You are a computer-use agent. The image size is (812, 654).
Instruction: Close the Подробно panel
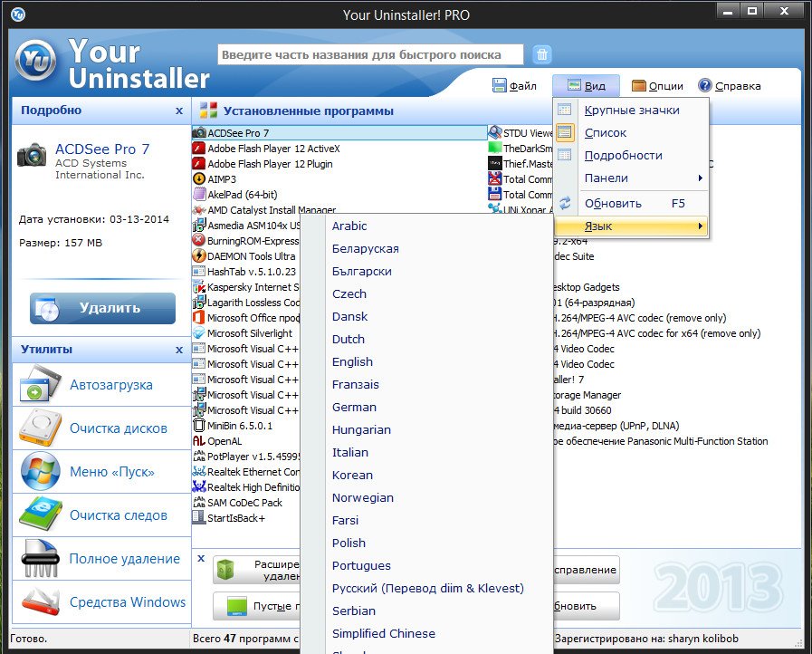(x=179, y=111)
